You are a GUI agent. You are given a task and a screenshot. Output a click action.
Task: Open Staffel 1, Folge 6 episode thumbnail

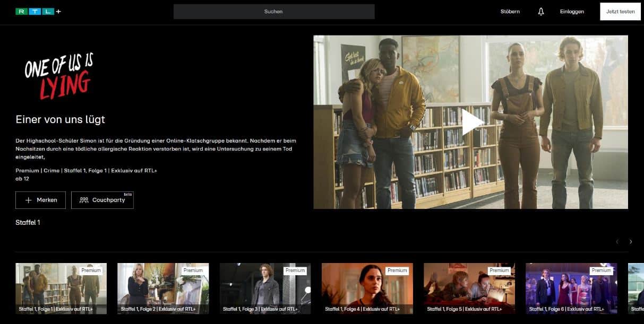coord(571,288)
